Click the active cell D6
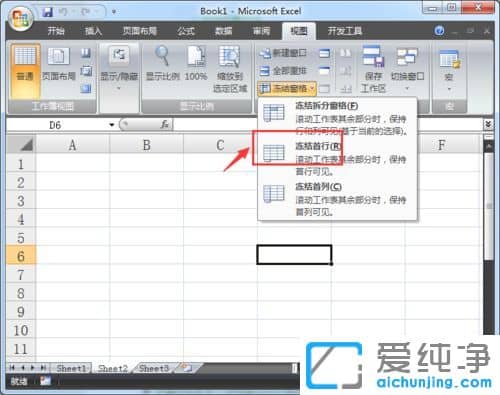 (294, 255)
